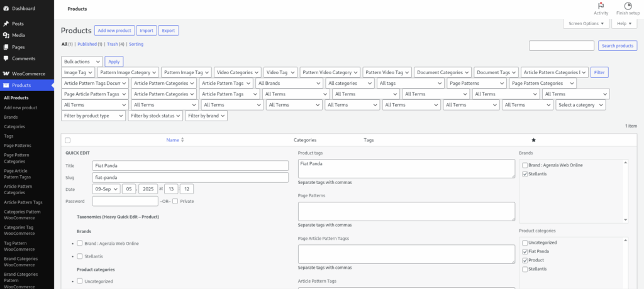The image size is (644, 289).
Task: Expand the Help panel
Action: (624, 23)
